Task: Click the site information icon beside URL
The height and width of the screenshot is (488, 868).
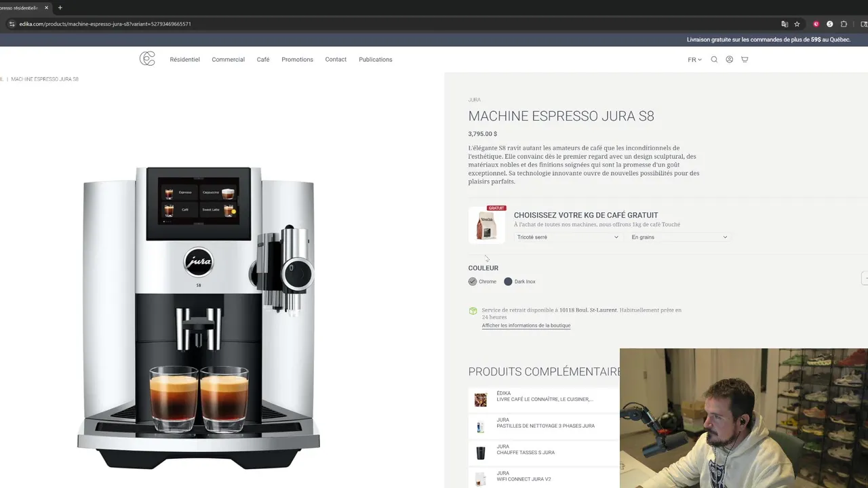Action: [x=12, y=24]
